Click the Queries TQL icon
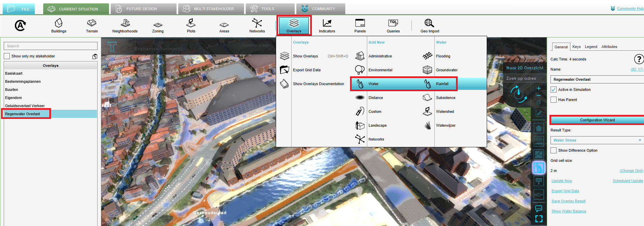 [x=393, y=26]
